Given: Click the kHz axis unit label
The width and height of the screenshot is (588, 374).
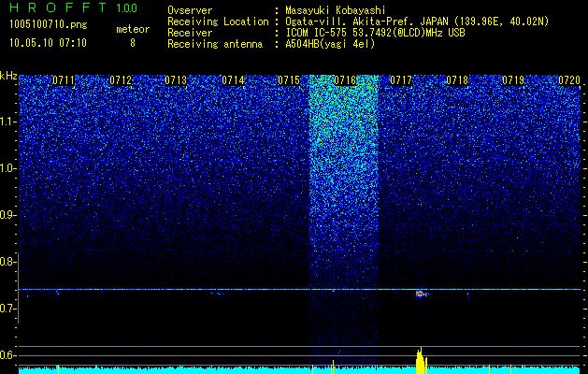Looking at the screenshot, I should [x=8, y=76].
